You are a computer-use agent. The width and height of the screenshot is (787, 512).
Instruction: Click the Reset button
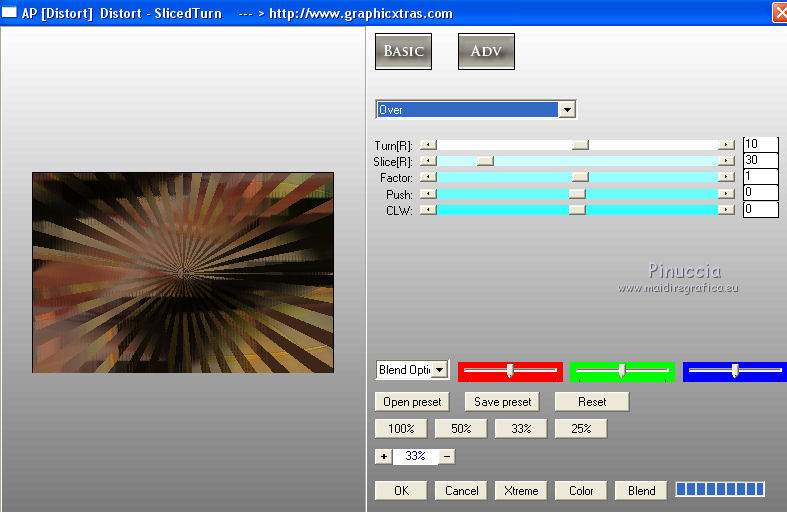tap(592, 402)
